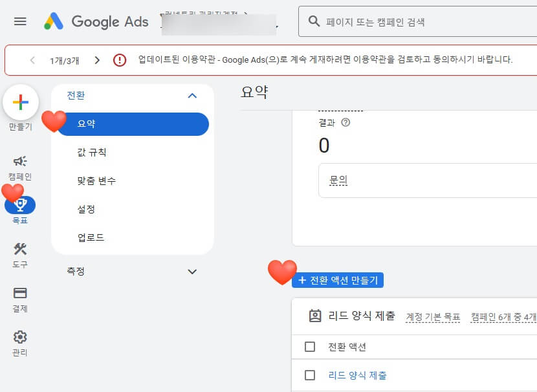Click the 요약 page heading
Image resolution: width=537 pixels, height=392 pixels.
(254, 92)
